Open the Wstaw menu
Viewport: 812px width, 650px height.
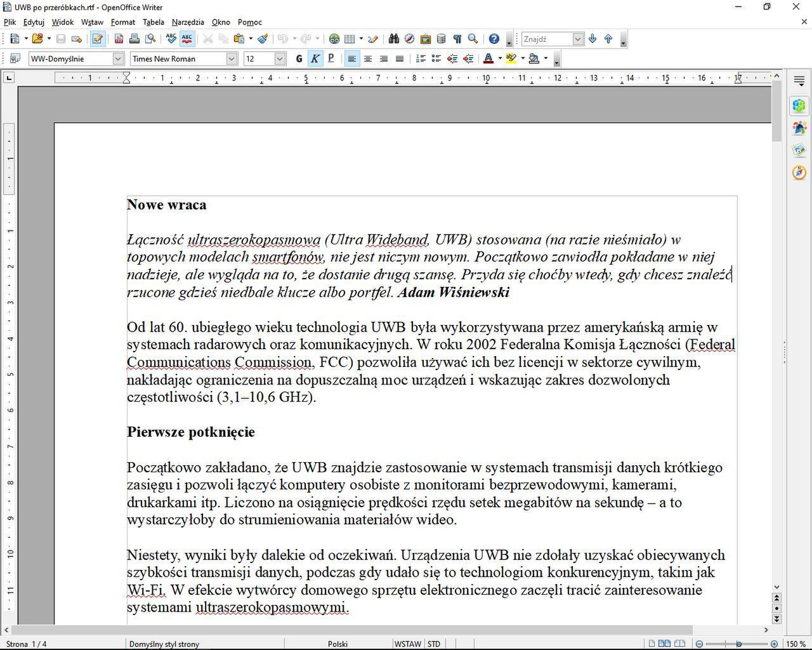point(92,22)
